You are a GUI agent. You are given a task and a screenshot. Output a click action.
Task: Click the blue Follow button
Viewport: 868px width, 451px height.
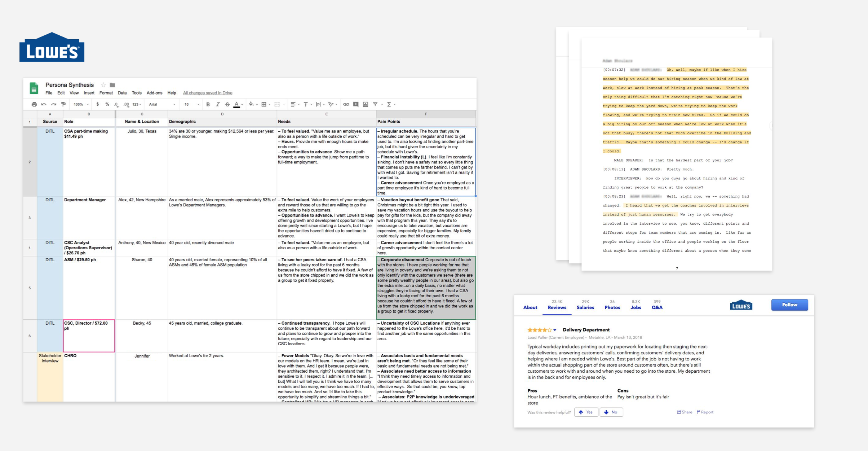coord(789,305)
